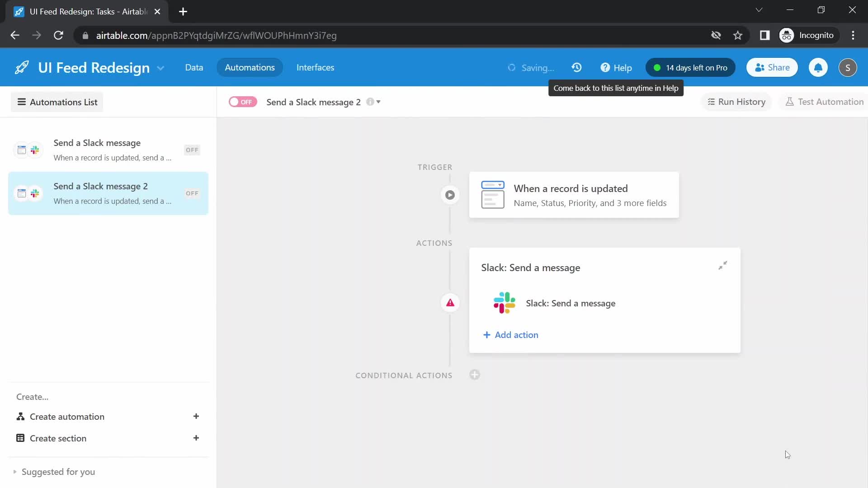Screen dimensions: 868x488
Task: Click plus beside Create section
Action: click(x=196, y=438)
